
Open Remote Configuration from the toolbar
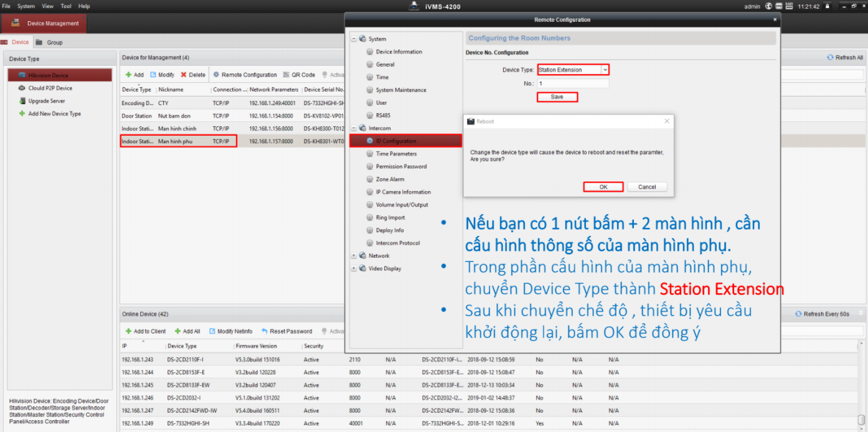tap(245, 75)
